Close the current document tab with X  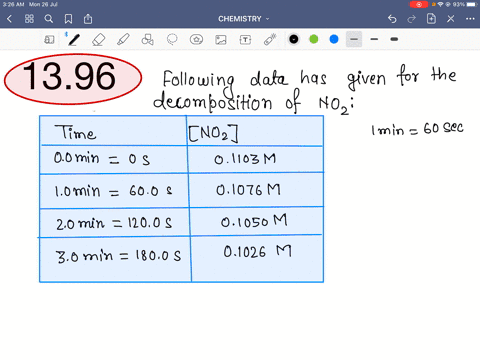pyautogui.click(x=451, y=19)
